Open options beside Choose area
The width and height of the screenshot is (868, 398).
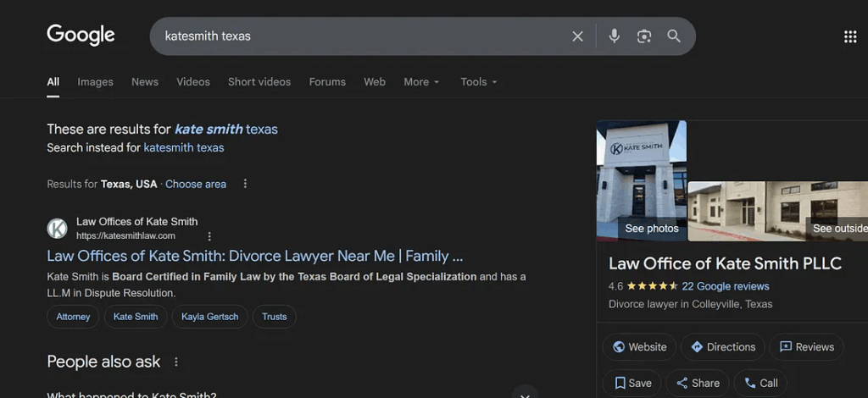point(245,184)
